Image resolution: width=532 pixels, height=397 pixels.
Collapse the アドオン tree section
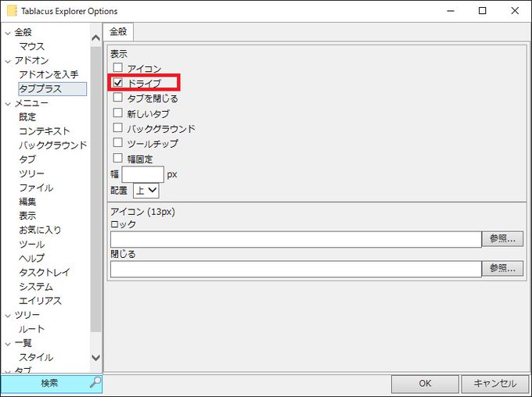pos(8,61)
